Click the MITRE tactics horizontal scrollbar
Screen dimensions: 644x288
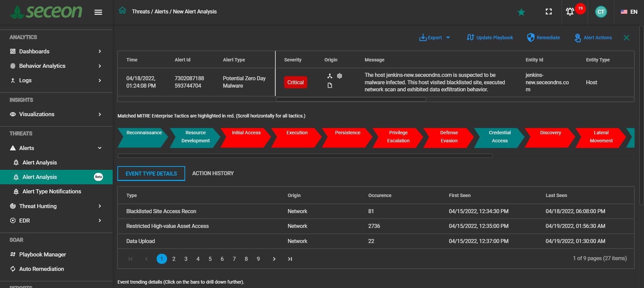[305, 156]
